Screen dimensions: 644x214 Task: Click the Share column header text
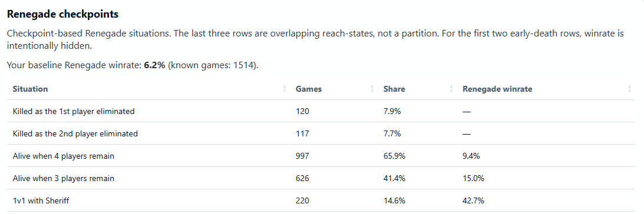click(x=394, y=89)
